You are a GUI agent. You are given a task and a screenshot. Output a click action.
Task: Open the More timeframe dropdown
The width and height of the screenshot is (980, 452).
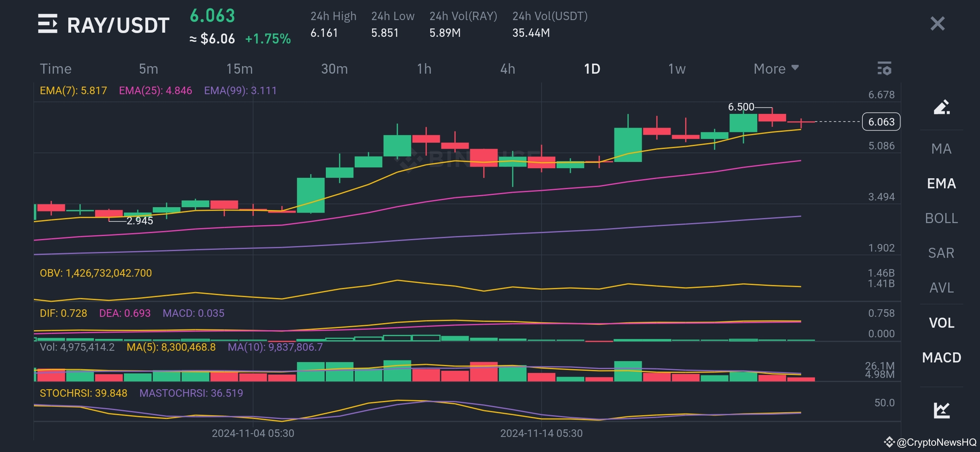[775, 69]
